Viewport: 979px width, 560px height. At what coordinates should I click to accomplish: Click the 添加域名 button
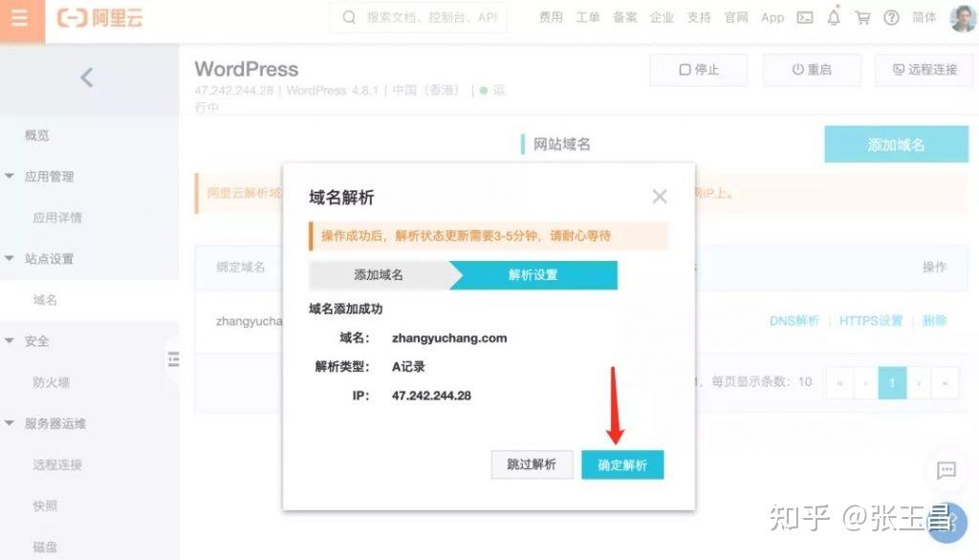coord(896,144)
